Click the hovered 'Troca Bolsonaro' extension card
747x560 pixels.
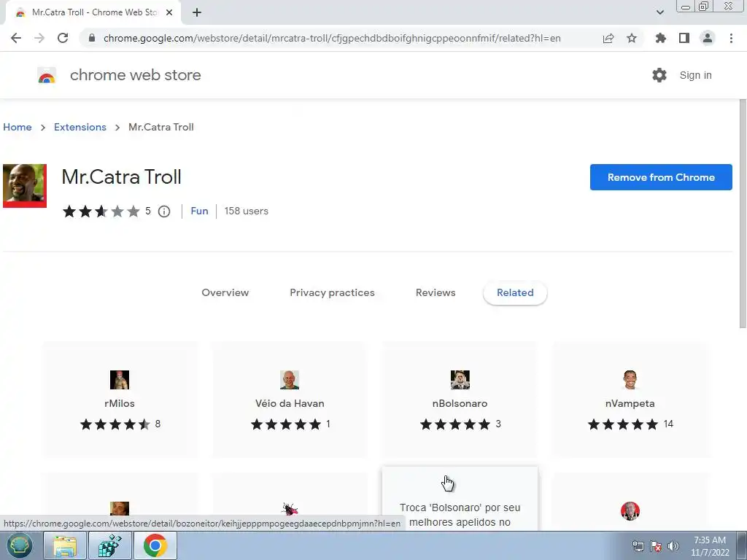460,499
